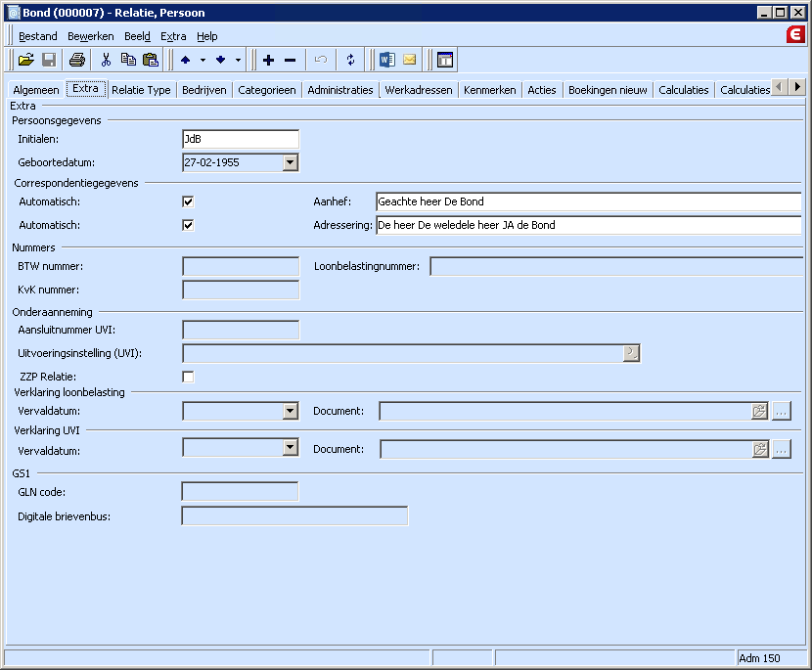Open the Extra menu in menu bar
The width and height of the screenshot is (812, 670).
tap(173, 36)
